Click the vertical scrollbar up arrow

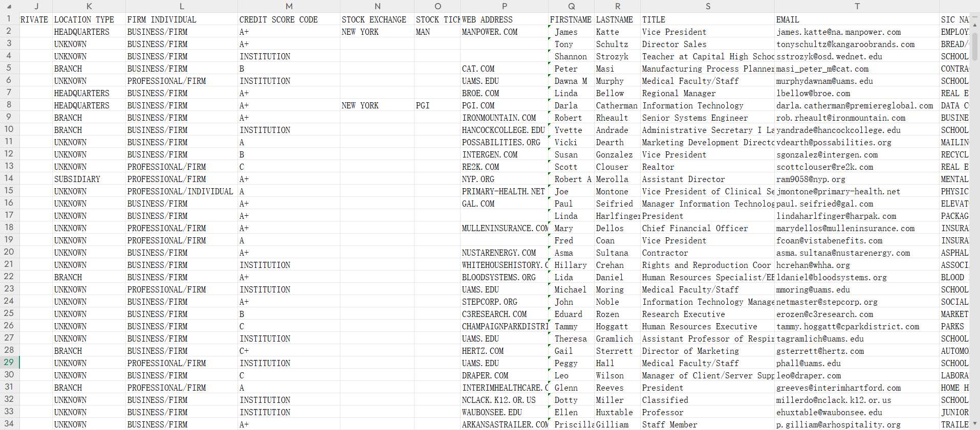(x=975, y=25)
